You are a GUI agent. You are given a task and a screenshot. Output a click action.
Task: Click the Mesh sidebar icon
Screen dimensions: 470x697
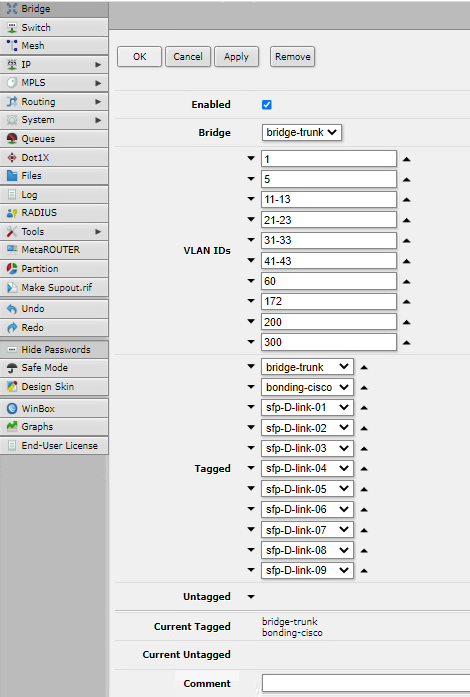click(12, 45)
